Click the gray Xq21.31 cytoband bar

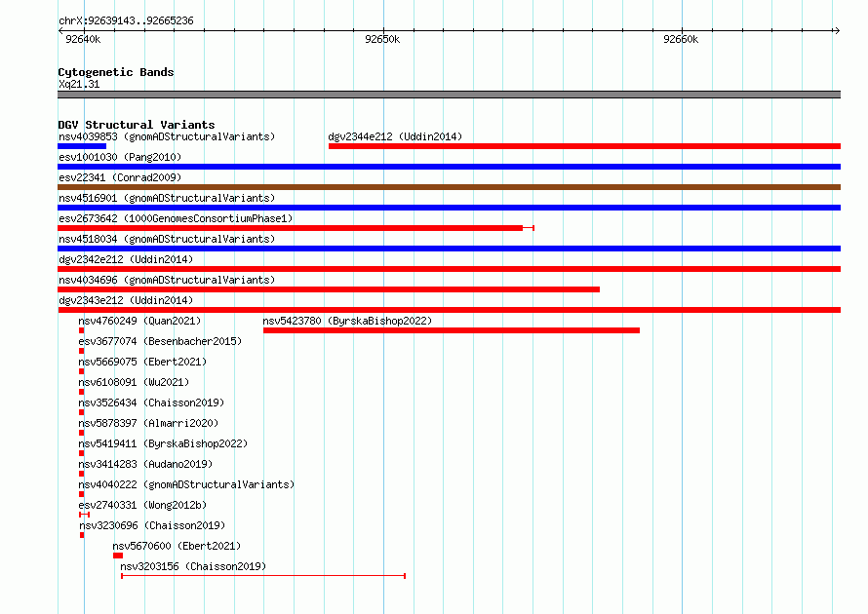point(449,95)
